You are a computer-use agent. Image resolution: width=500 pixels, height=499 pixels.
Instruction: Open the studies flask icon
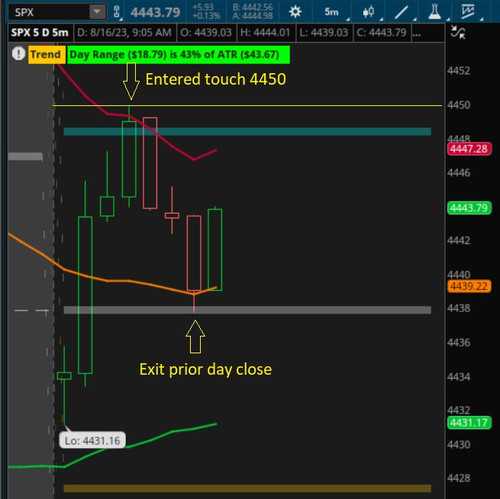(x=435, y=12)
